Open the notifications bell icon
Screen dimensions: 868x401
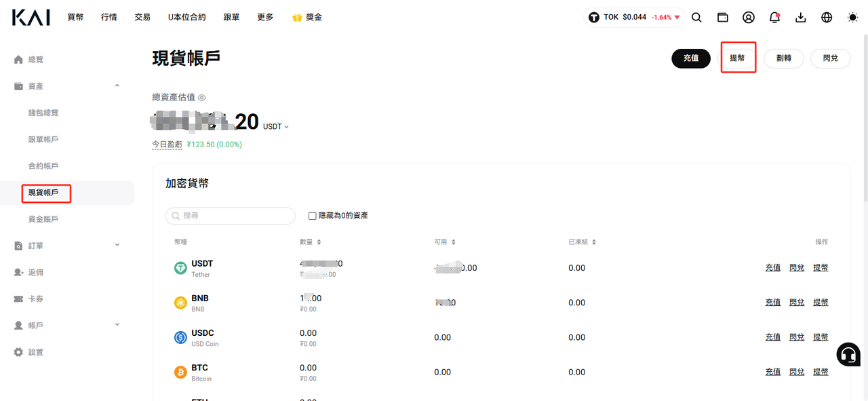point(774,18)
